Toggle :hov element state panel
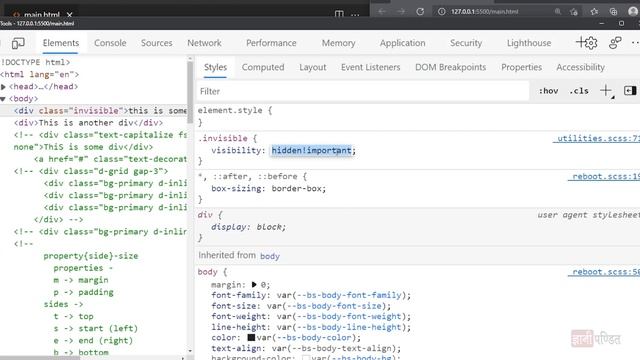The width and height of the screenshot is (640, 360). 548,91
